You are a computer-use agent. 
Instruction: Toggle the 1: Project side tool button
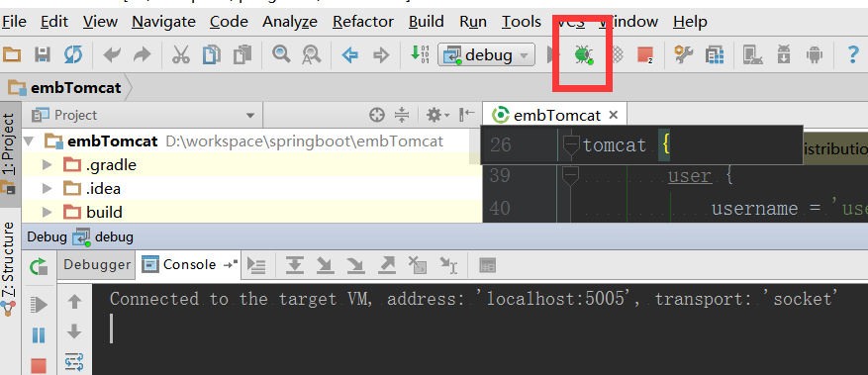coord(9,154)
